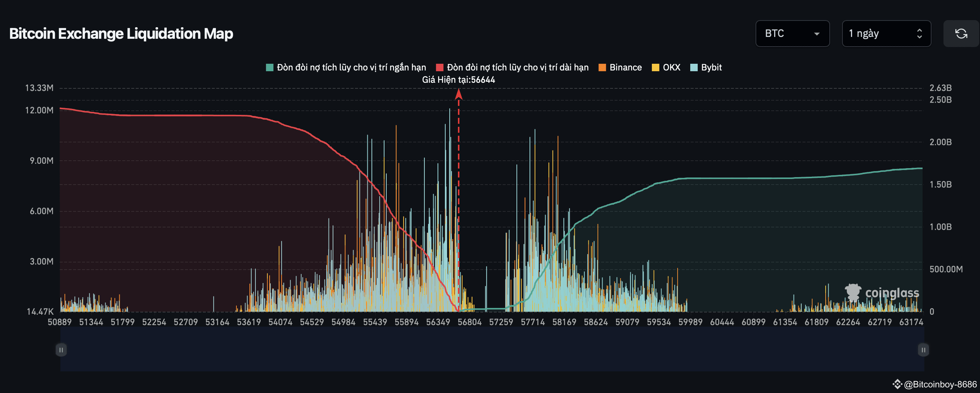The width and height of the screenshot is (980, 393).
Task: Click the current price arrow at 56644
Action: click(459, 93)
